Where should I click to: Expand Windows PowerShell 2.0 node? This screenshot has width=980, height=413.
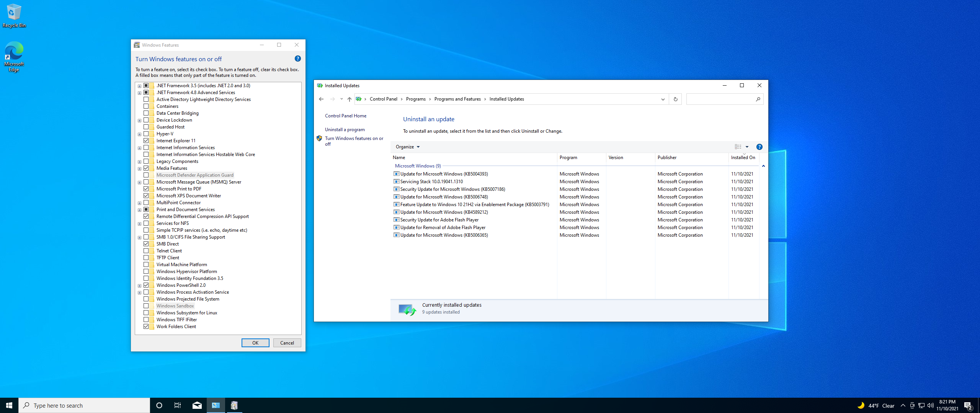pyautogui.click(x=139, y=286)
